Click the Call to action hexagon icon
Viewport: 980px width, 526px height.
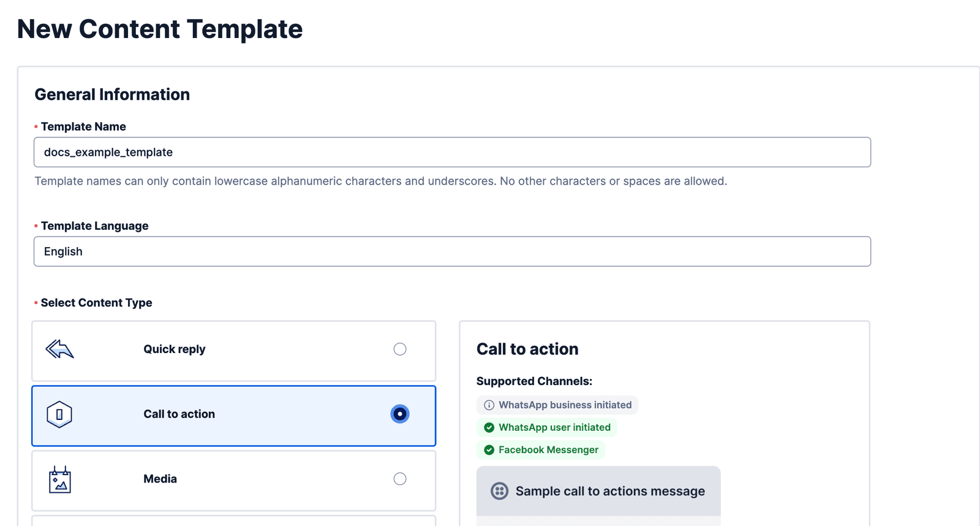(x=59, y=414)
